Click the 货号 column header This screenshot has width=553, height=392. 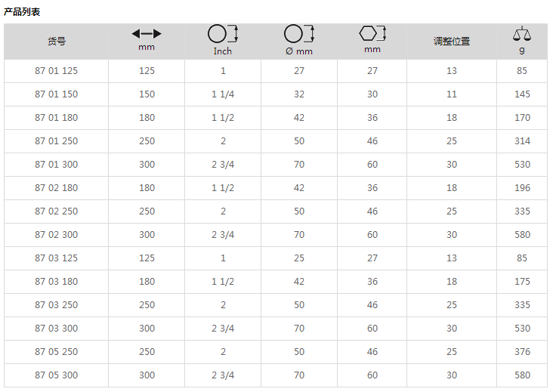[x=57, y=42]
